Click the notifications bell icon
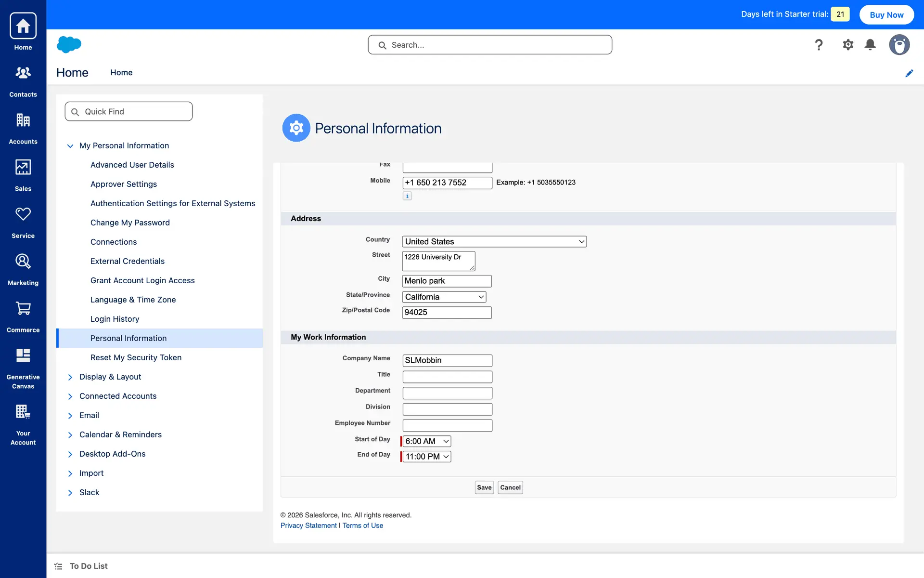 (870, 45)
